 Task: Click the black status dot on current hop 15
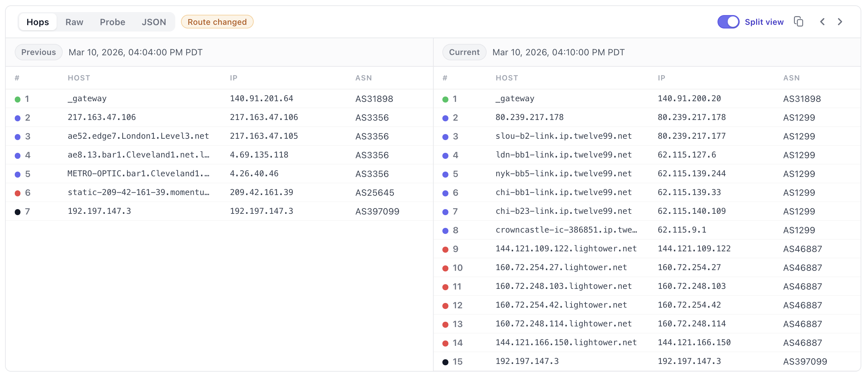point(445,362)
